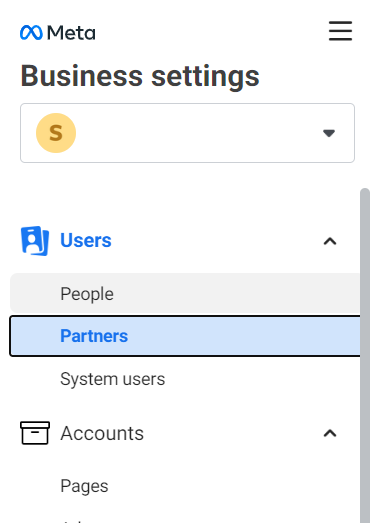Screen dimensions: 373x523
Task: Select the Users section label
Action: point(86,240)
